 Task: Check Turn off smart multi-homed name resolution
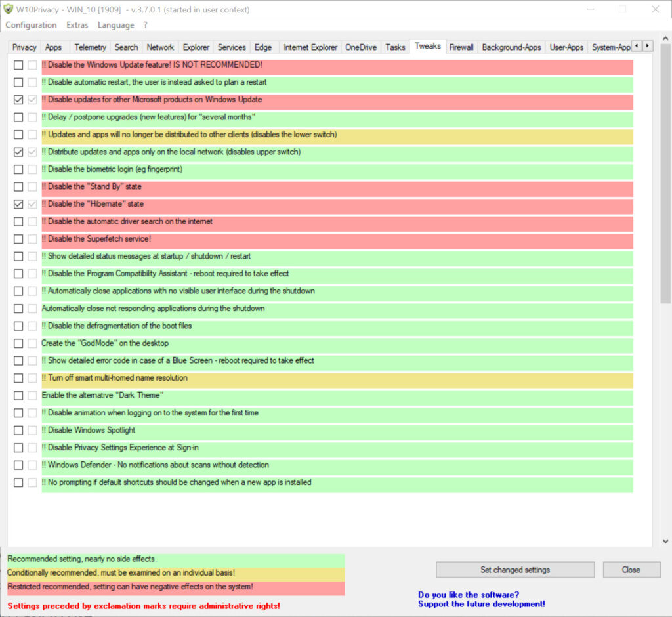point(18,377)
